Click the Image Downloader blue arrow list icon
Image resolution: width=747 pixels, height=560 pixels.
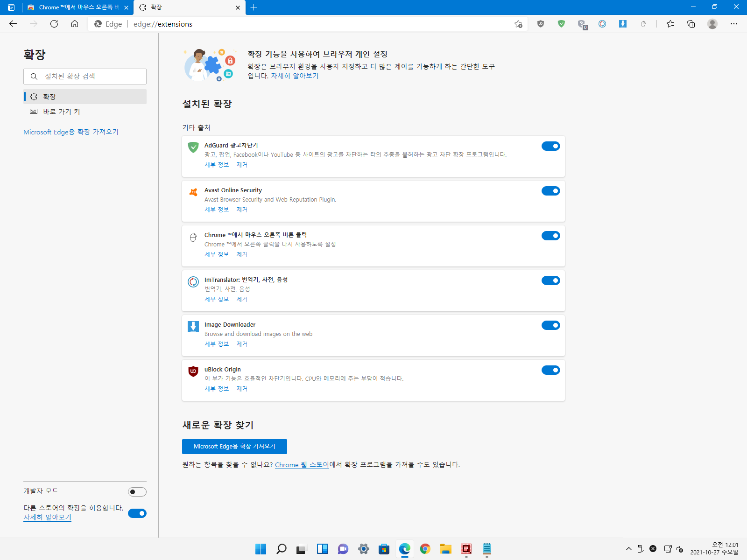pos(193,327)
